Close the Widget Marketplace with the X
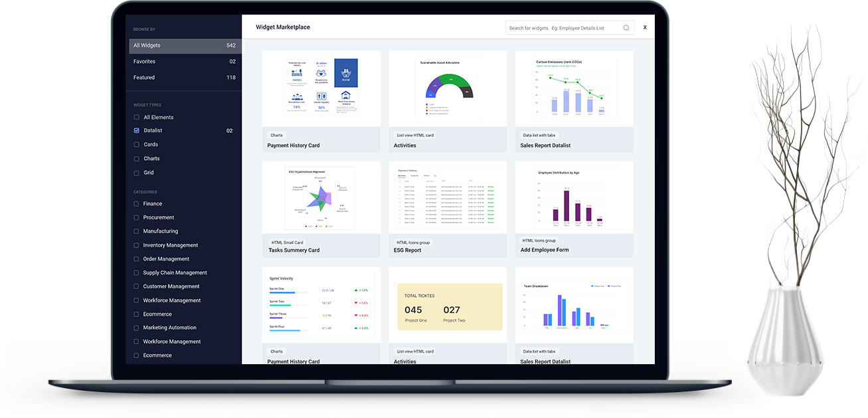Viewport: 868px width, 418px height. point(645,27)
